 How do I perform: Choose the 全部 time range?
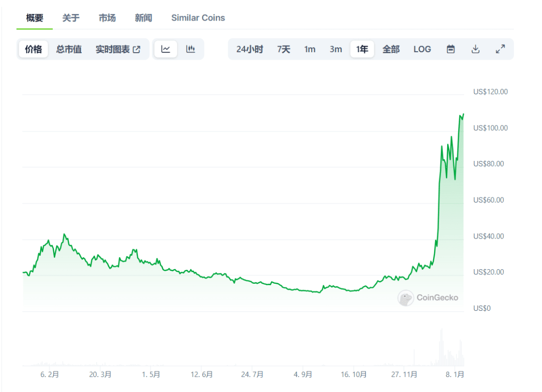[391, 49]
